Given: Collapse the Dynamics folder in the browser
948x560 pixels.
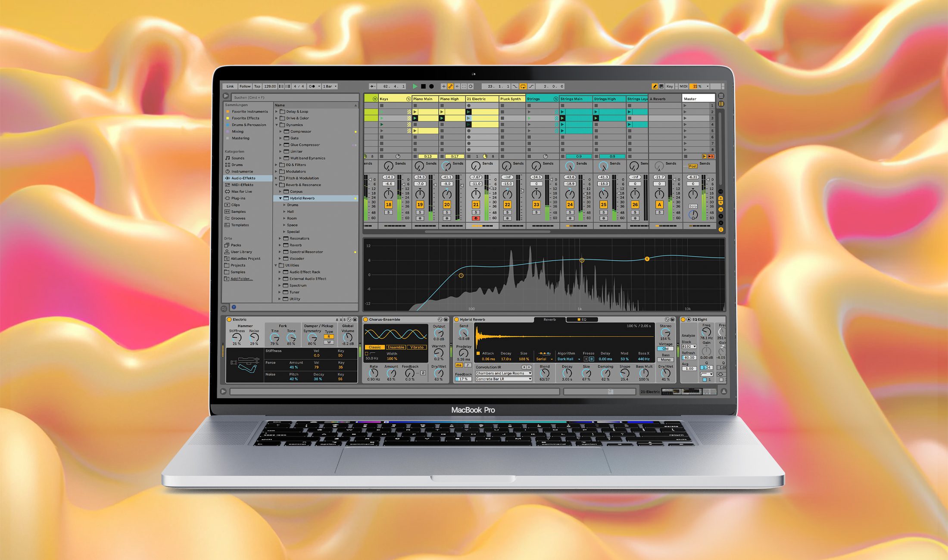Looking at the screenshot, I should point(277,124).
